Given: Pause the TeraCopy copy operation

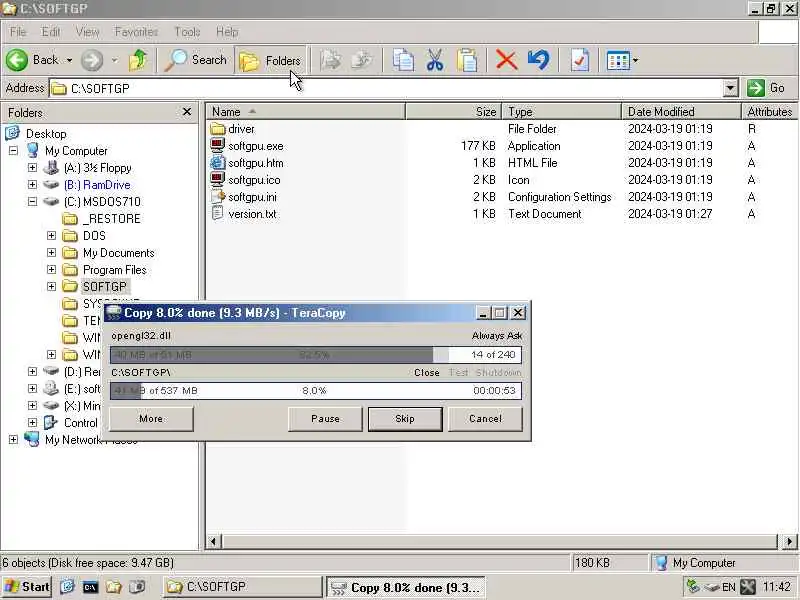Looking at the screenshot, I should pos(326,419).
